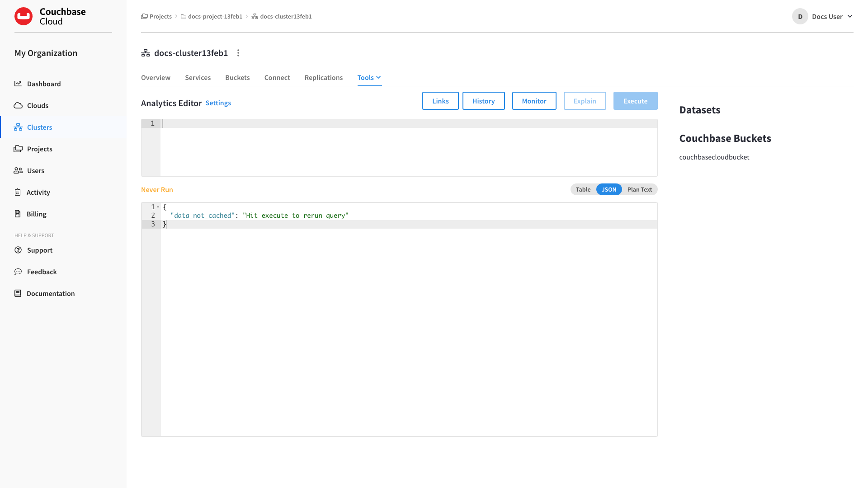Click the Support question-mark icon
The height and width of the screenshot is (488, 868).
18,250
